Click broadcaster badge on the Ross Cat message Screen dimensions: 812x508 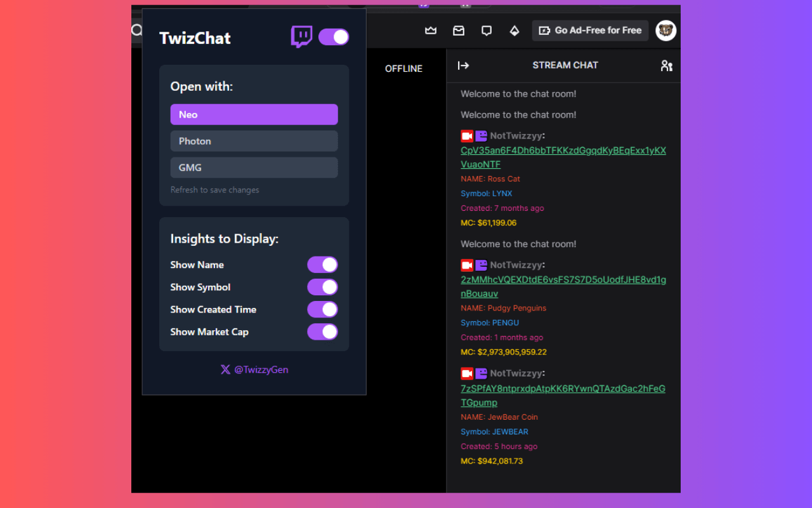[467, 136]
